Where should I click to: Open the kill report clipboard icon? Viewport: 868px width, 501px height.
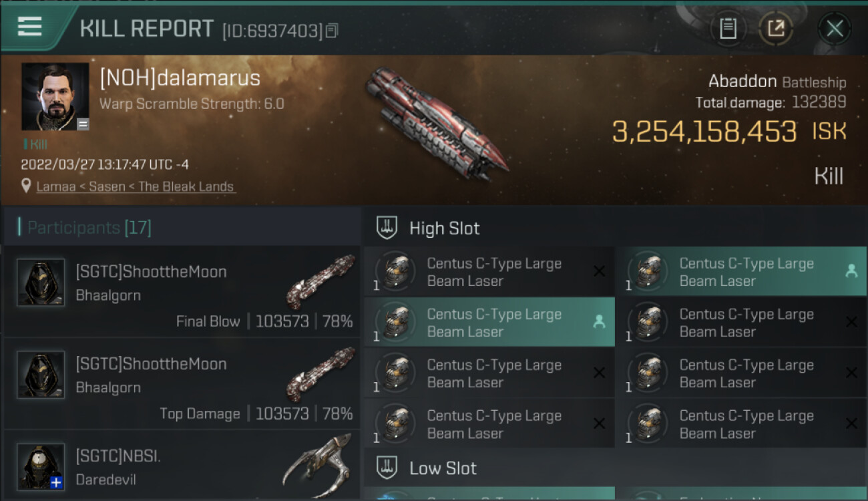728,29
